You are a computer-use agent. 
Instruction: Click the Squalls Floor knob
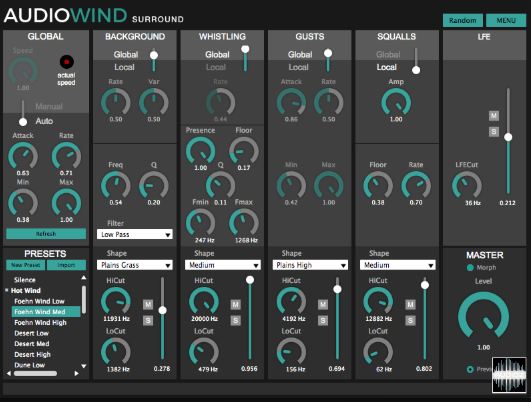pos(378,185)
